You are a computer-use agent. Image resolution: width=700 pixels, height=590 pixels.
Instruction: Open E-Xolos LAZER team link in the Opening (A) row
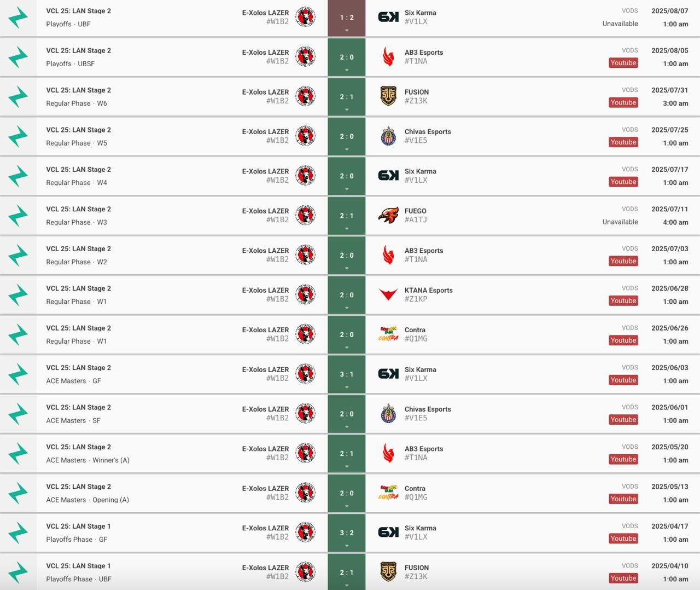click(x=265, y=488)
